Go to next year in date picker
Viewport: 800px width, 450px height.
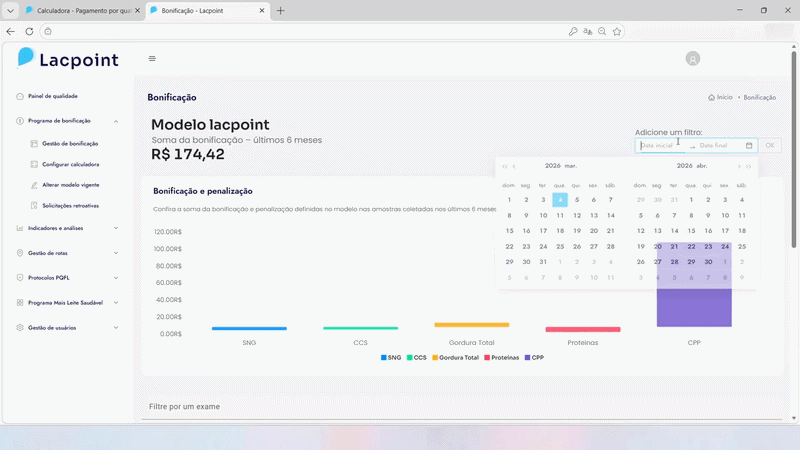[748, 166]
